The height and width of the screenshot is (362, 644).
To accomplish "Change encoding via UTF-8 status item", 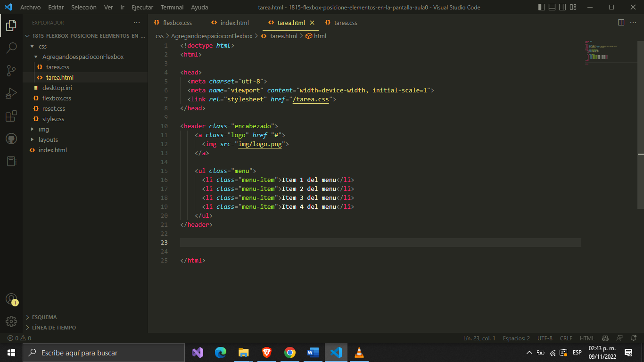I will pyautogui.click(x=545, y=338).
